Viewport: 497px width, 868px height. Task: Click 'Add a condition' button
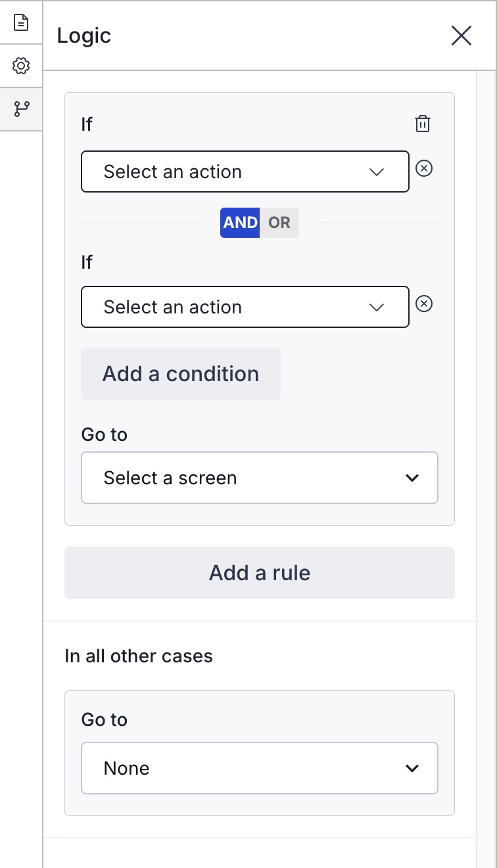click(x=181, y=374)
